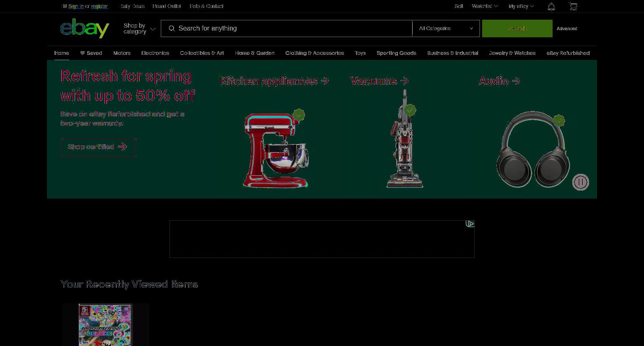Expand the Watchlist dropdown
Screen dimensions: 644x346
(x=485, y=6)
